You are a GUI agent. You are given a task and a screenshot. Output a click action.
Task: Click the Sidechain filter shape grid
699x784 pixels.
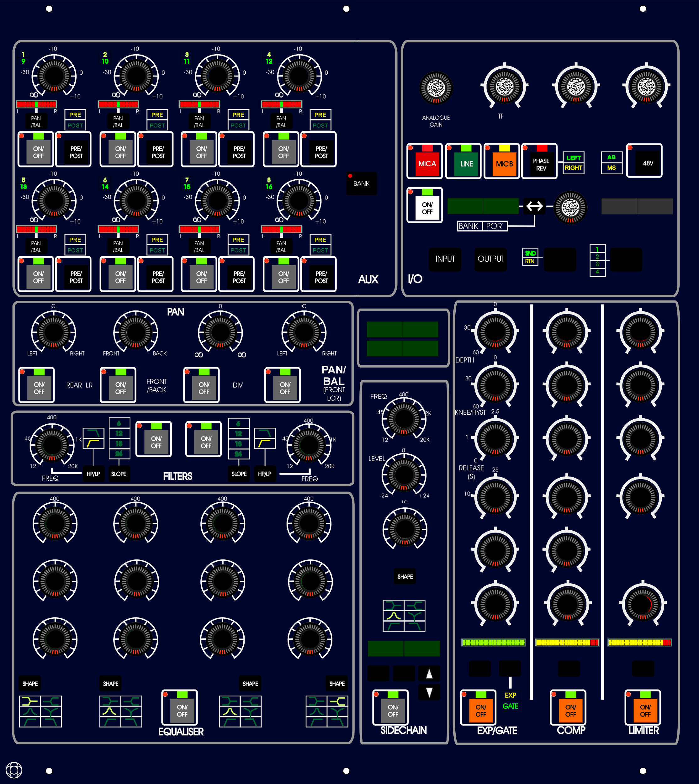point(404,616)
